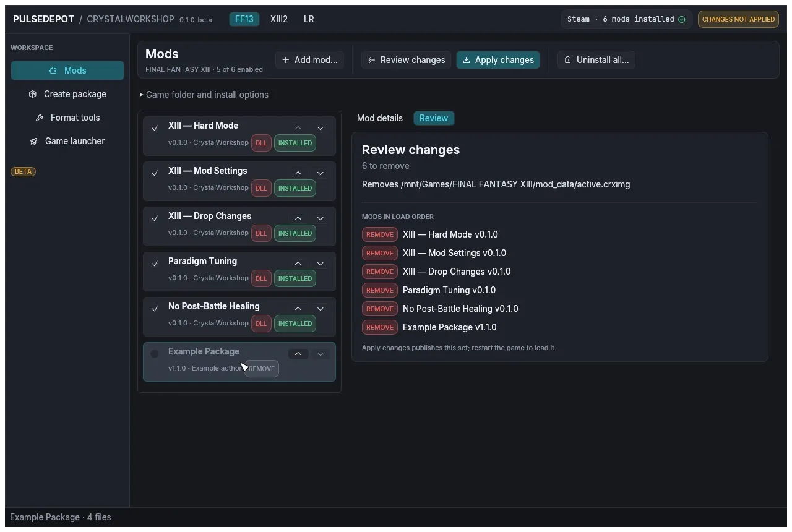Open the Game launcher page

pyautogui.click(x=67, y=141)
